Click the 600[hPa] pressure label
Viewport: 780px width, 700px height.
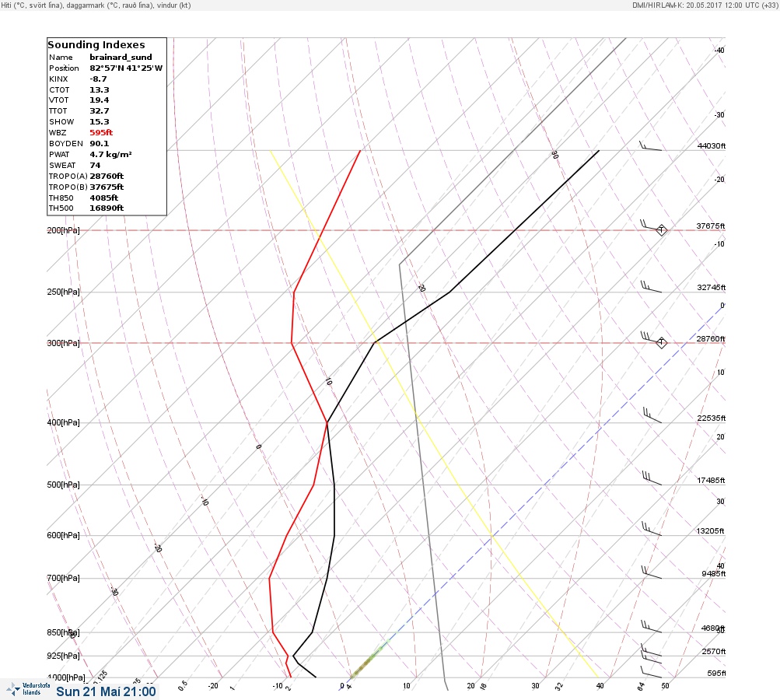63,535
